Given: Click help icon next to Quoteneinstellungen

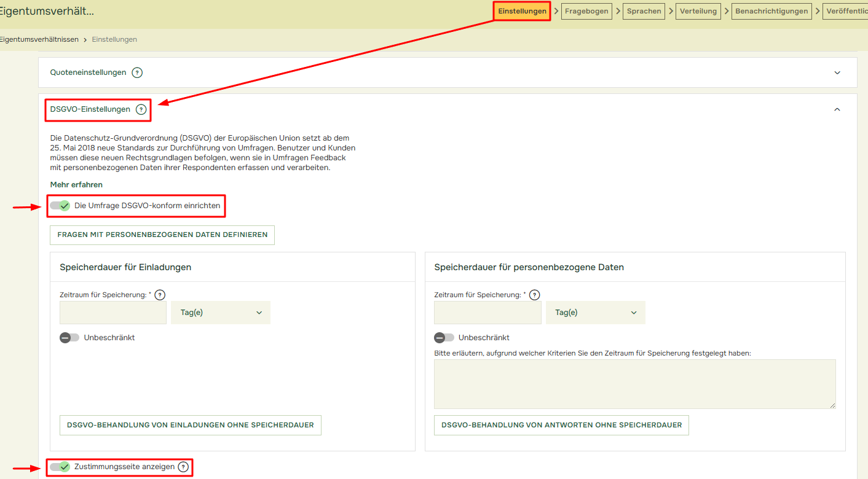Looking at the screenshot, I should 137,72.
